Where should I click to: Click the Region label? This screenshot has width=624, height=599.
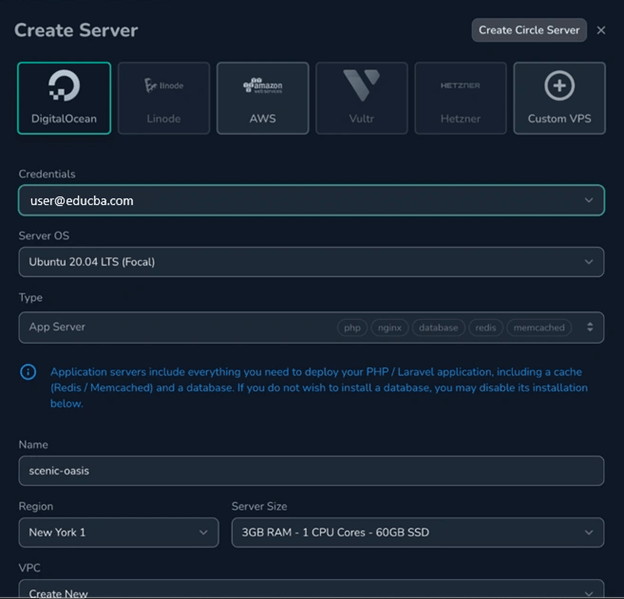pos(36,506)
